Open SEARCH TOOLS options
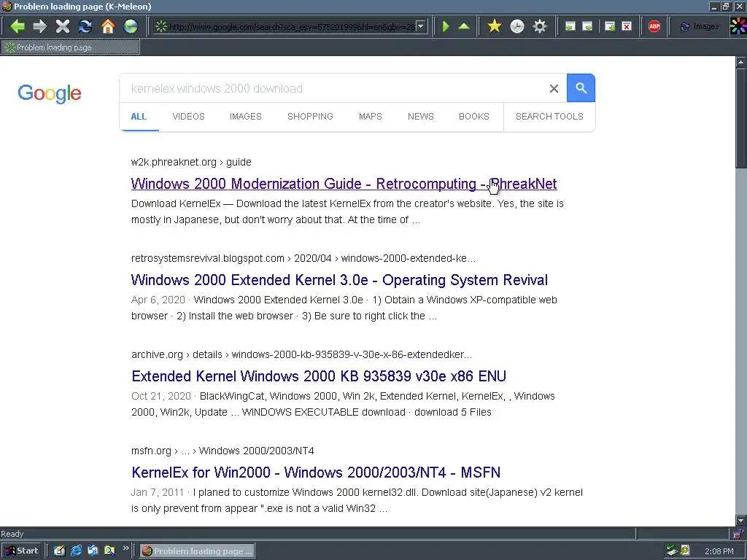The height and width of the screenshot is (560, 747). [549, 117]
